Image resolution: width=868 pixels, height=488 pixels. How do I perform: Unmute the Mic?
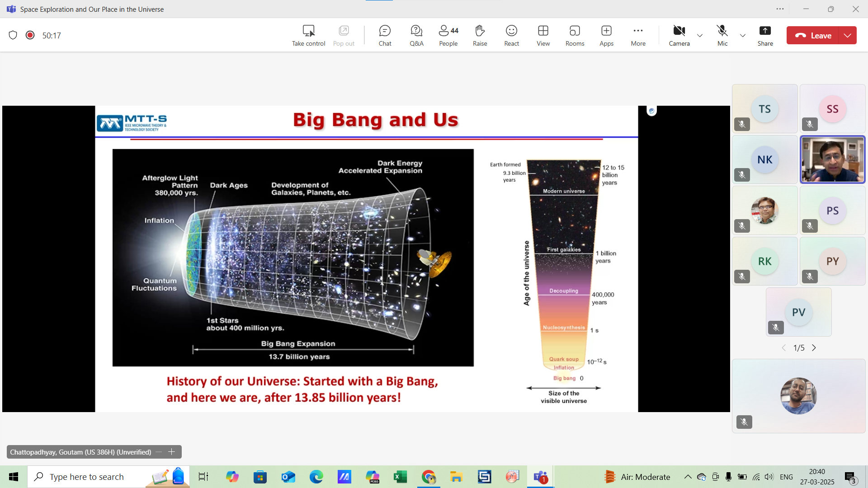[x=722, y=35]
